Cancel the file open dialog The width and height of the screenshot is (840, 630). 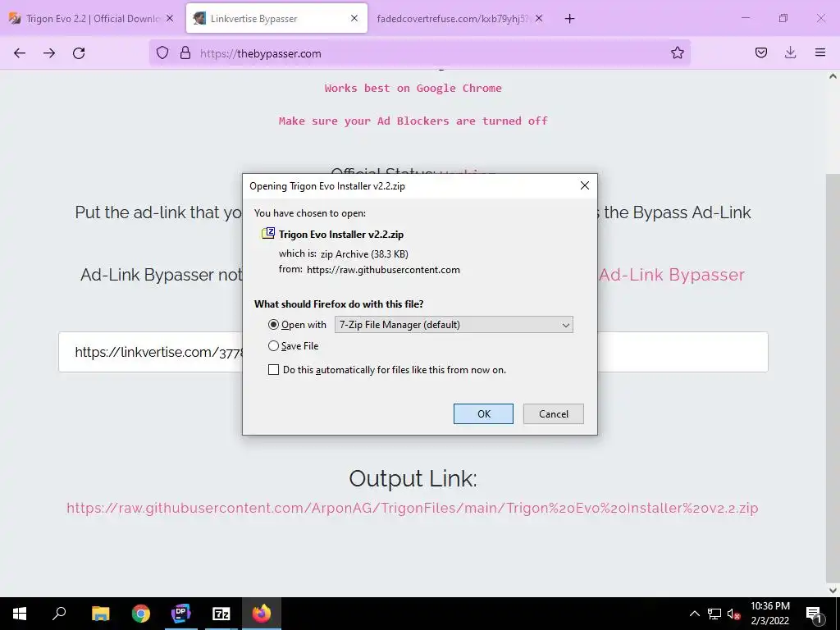point(554,413)
